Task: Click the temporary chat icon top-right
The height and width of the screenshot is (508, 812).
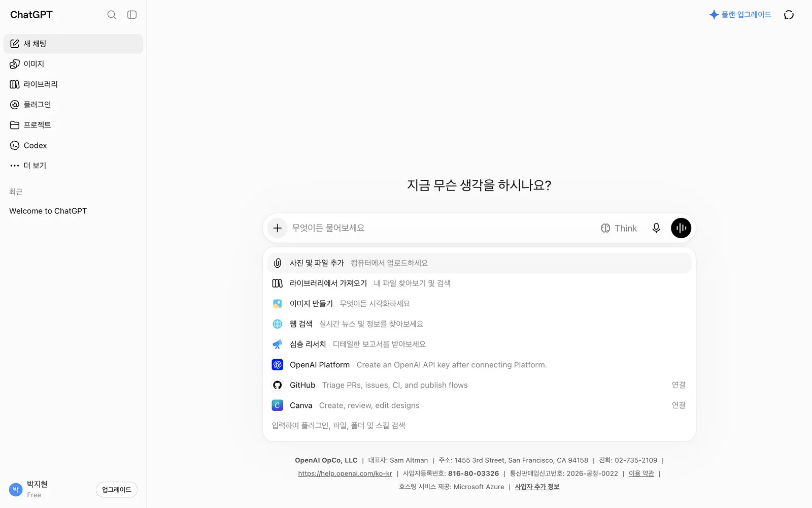Action: (789, 15)
